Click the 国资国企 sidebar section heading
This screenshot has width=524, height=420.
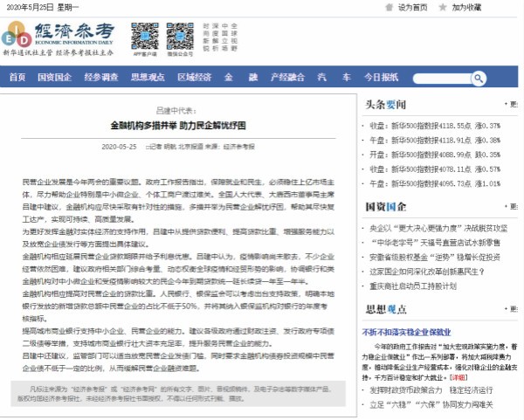pos(386,207)
